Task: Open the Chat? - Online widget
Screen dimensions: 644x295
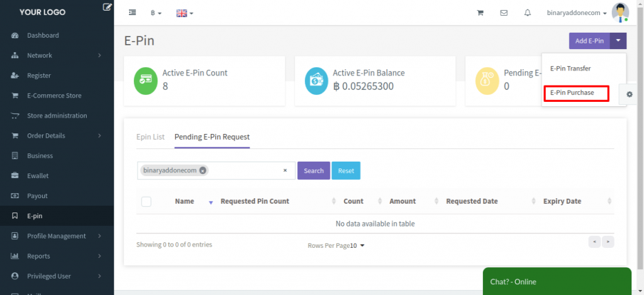Action: 557,281
